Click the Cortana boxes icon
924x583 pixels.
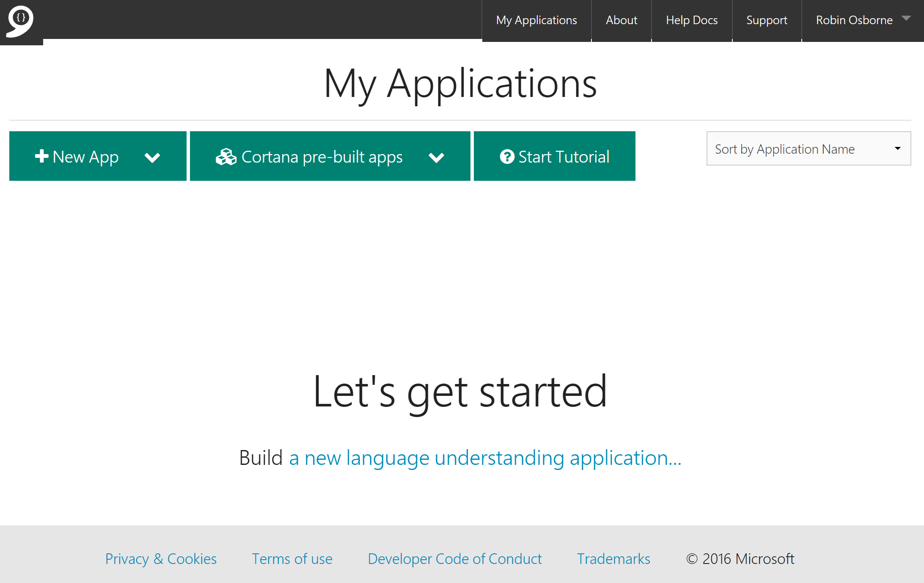(226, 157)
